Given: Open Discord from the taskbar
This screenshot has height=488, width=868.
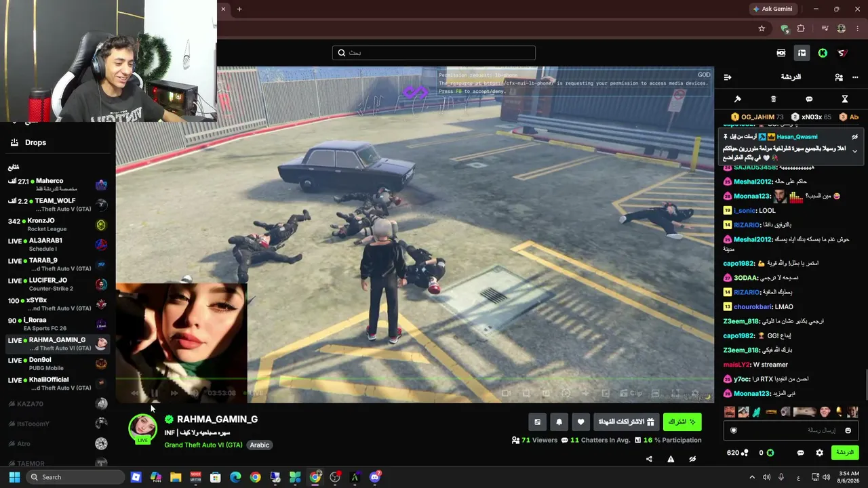Looking at the screenshot, I should [375, 477].
